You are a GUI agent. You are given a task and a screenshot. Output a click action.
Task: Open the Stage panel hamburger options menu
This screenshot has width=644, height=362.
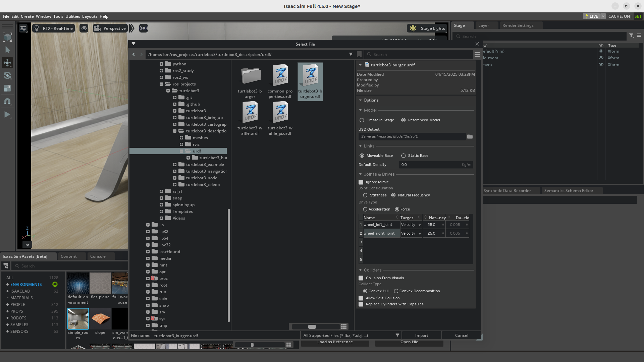point(639,36)
